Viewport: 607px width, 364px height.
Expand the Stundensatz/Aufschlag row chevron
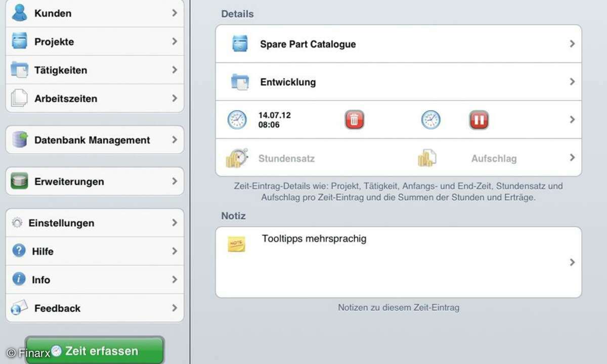coord(572,158)
